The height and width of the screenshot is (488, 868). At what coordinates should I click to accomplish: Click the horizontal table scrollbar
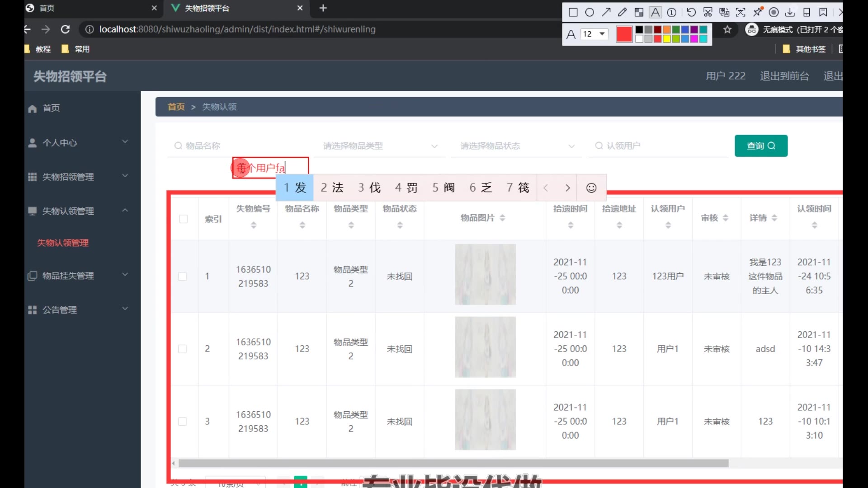[453, 463]
